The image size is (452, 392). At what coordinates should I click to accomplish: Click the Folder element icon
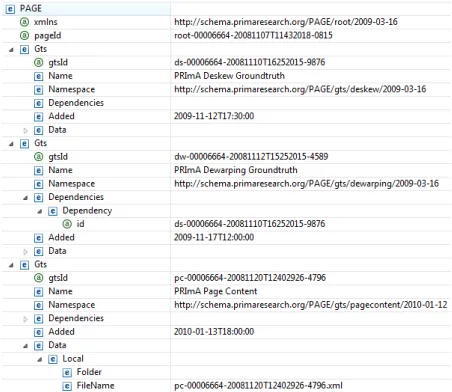(x=67, y=373)
